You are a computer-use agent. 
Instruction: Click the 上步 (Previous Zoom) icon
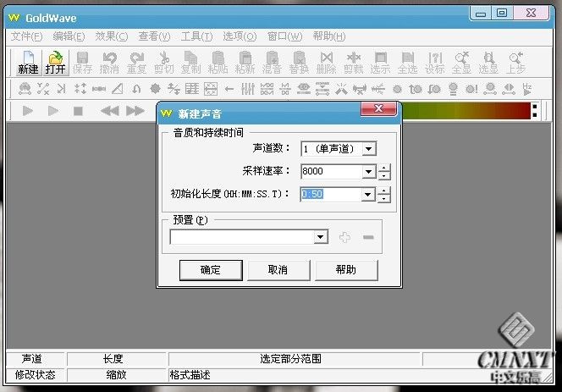point(515,63)
